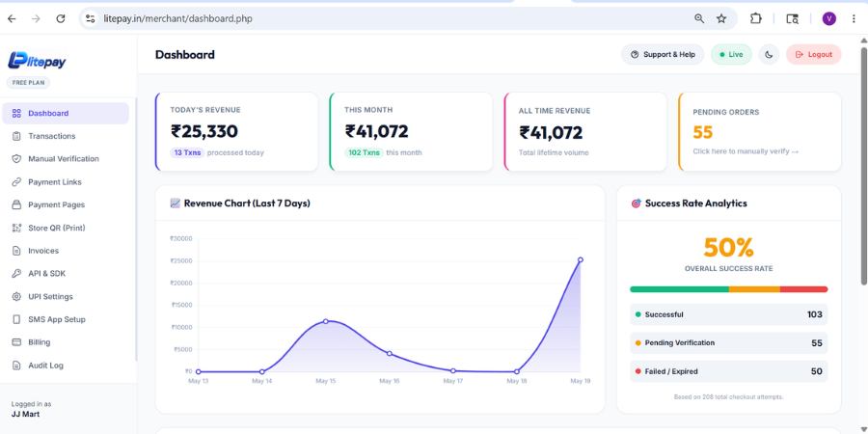Click the Successful row showing 103
Viewport: 868px width, 434px height.
[x=728, y=314]
